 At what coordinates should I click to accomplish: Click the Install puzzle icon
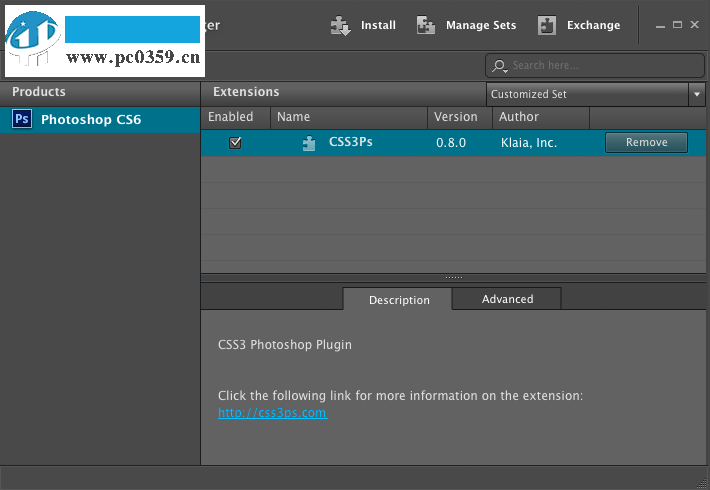pos(340,25)
